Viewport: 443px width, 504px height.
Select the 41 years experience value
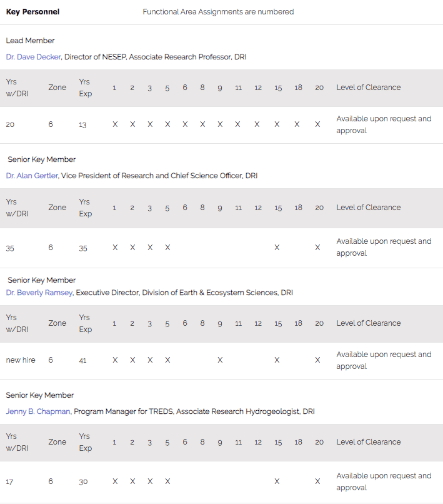click(82, 361)
